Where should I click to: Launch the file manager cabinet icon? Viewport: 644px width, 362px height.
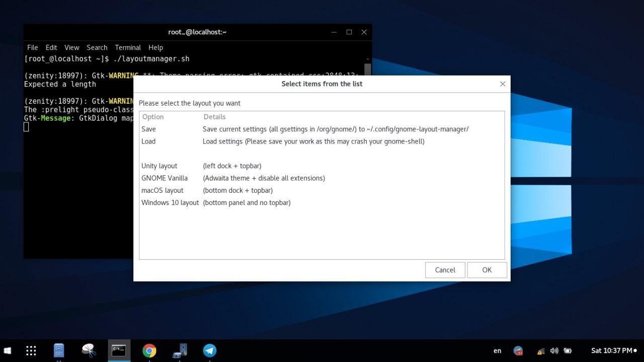point(59,350)
